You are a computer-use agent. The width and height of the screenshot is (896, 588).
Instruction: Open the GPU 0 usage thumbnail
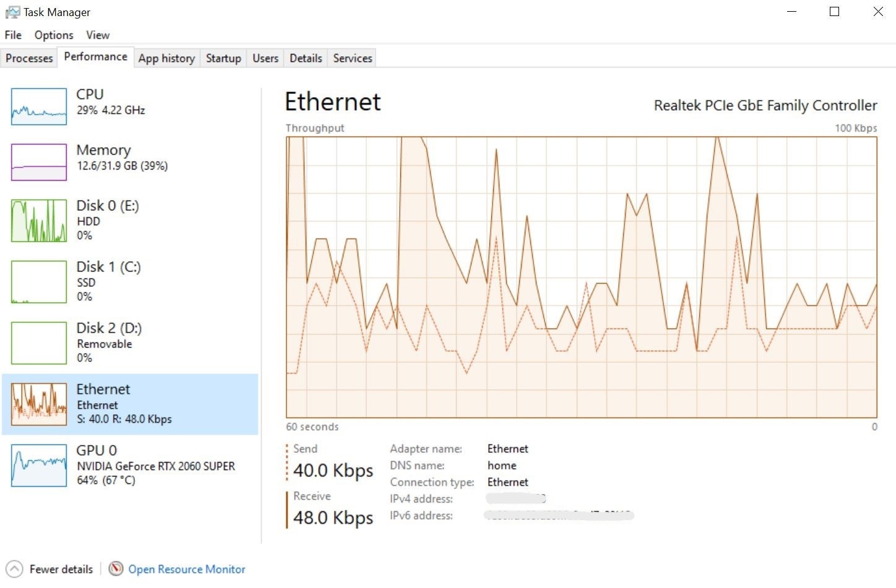pos(39,466)
